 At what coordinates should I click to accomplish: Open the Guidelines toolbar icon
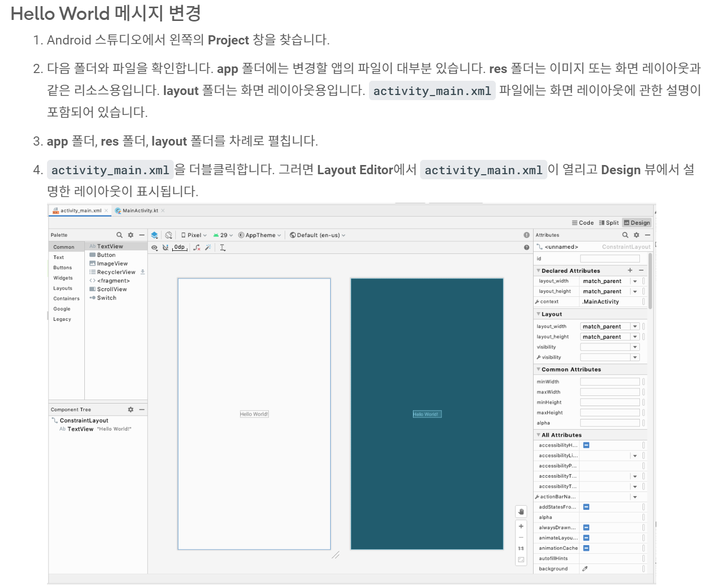click(x=223, y=247)
